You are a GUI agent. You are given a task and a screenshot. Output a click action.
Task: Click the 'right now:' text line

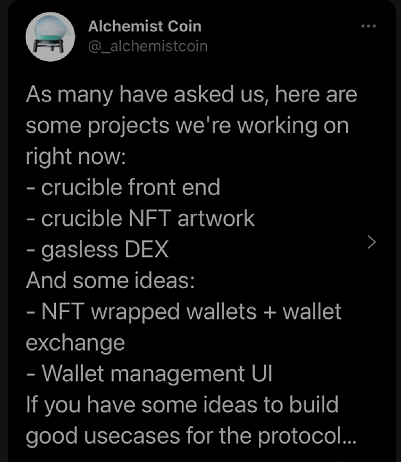76,157
